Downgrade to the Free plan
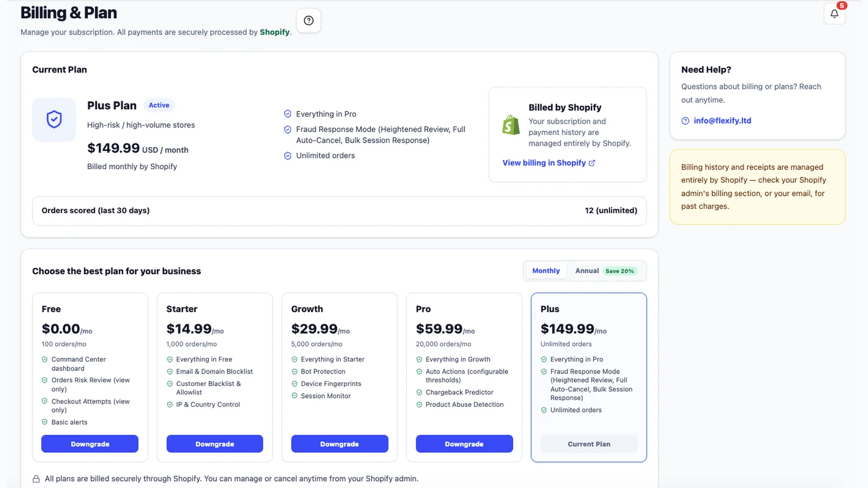The width and height of the screenshot is (868, 488). click(90, 444)
